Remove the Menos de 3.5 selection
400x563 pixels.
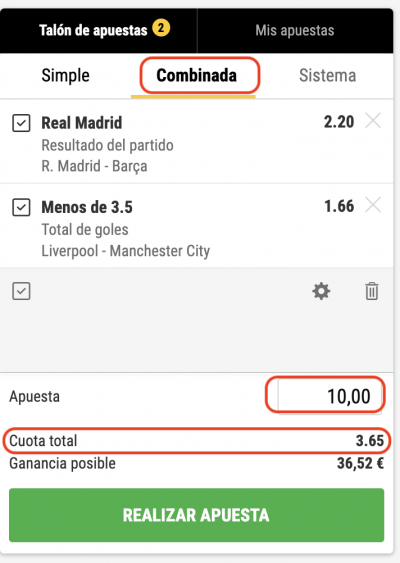click(373, 205)
